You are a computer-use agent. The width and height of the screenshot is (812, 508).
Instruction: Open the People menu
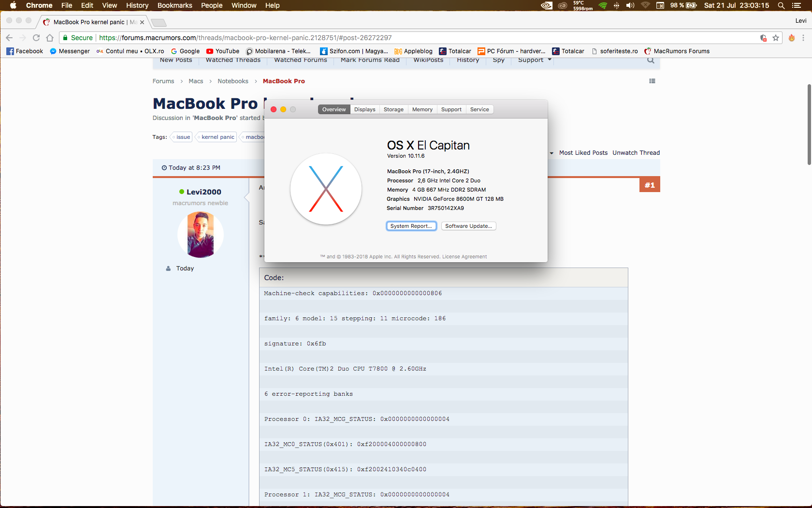point(212,5)
